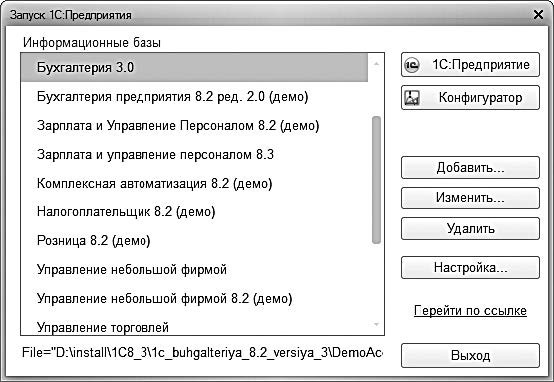Image resolution: width=554 pixels, height=382 pixels.
Task: Open the Добавить... dialog
Action: 470,168
